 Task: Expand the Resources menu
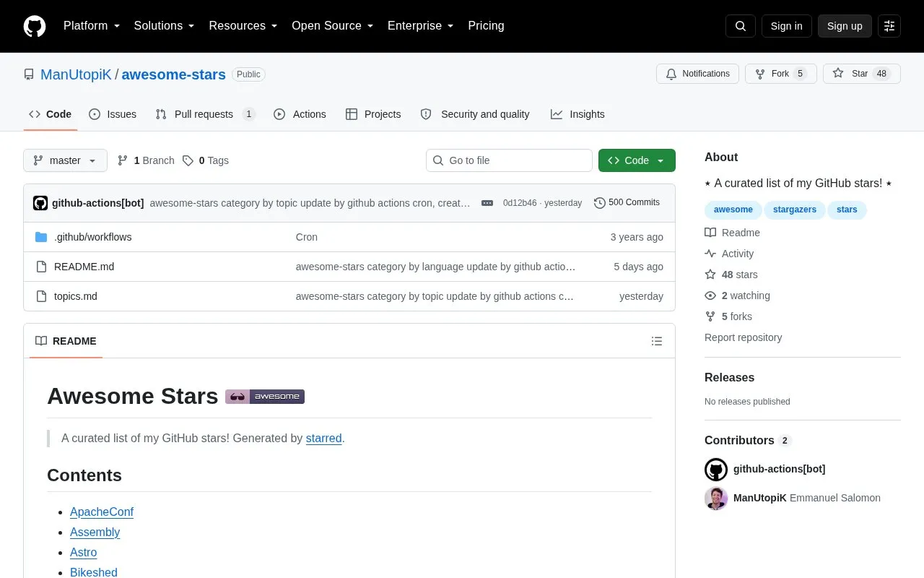[x=243, y=26]
